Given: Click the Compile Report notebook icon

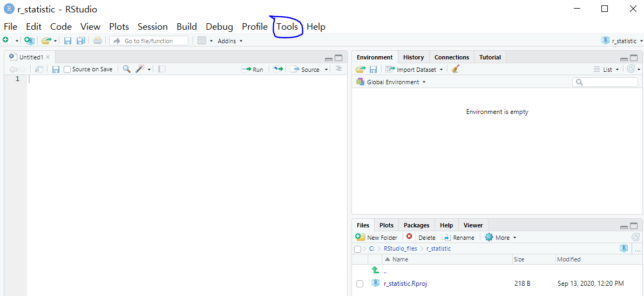Looking at the screenshot, I should 162,69.
